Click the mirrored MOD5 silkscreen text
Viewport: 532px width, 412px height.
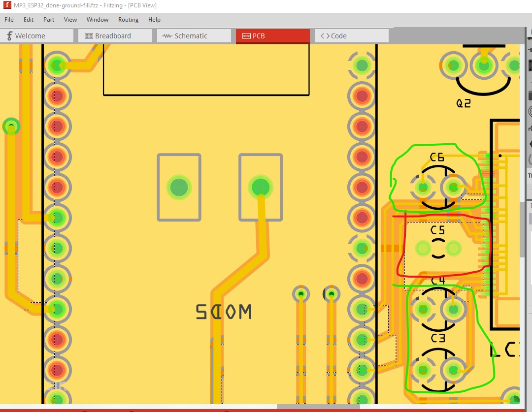tap(224, 312)
